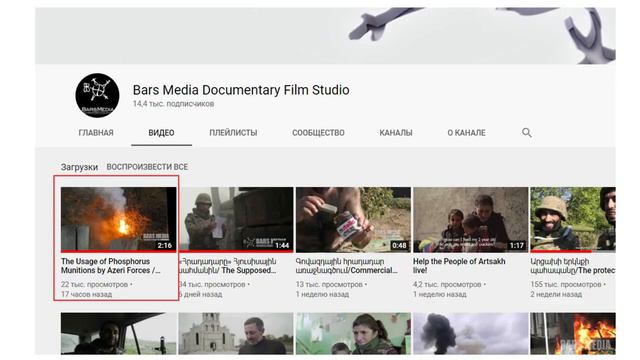Click the 2:16 duration badge

(165, 246)
